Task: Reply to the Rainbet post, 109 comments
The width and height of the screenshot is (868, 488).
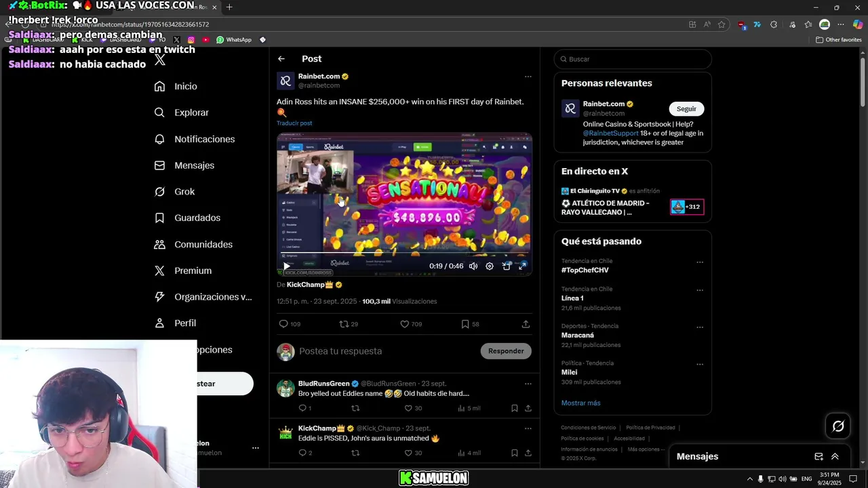Action: (x=290, y=324)
